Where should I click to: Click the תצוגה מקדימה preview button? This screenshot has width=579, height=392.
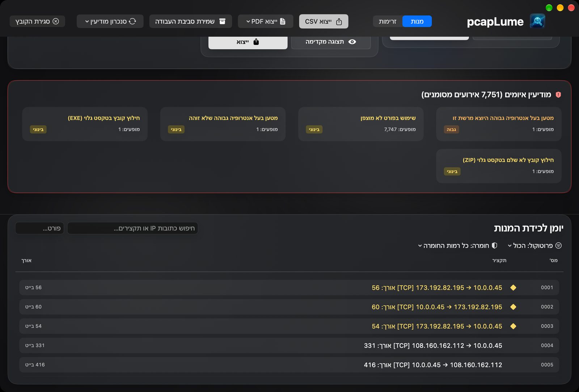(x=331, y=42)
